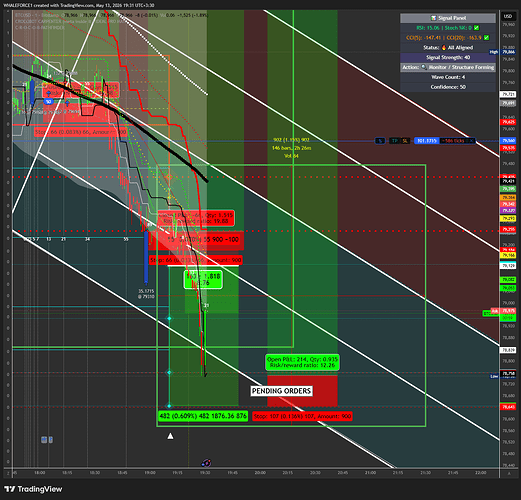Click the small blue flag icons near 18:00
The height and width of the screenshot is (500, 521).
tap(47, 440)
